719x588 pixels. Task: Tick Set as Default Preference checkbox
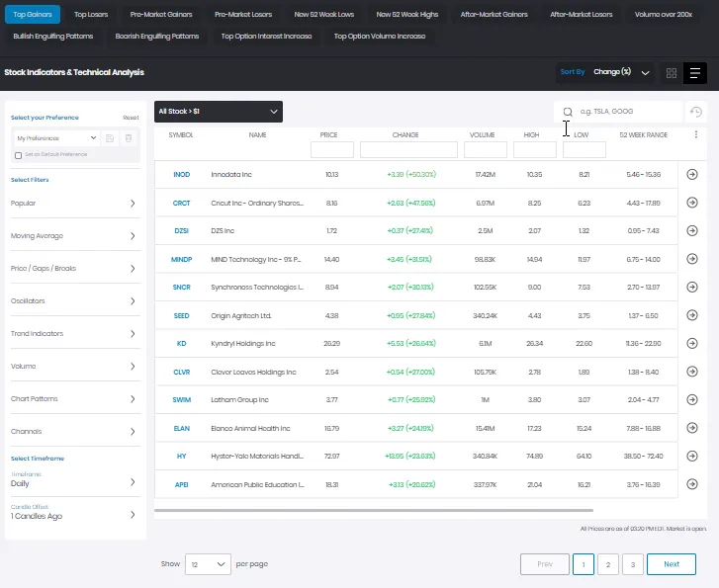pos(19,155)
